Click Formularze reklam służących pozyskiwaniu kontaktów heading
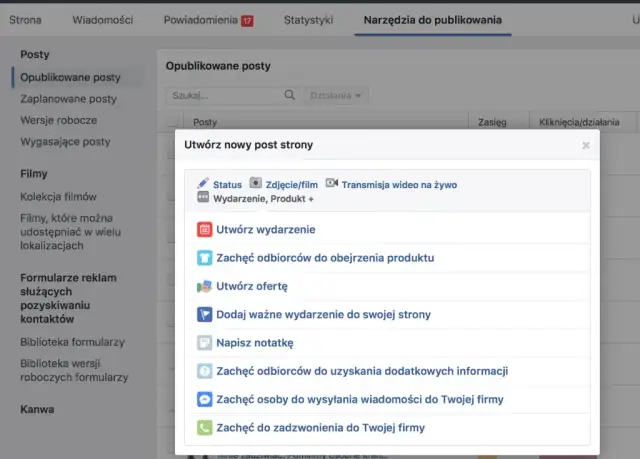The width and height of the screenshot is (640, 459). click(x=69, y=298)
